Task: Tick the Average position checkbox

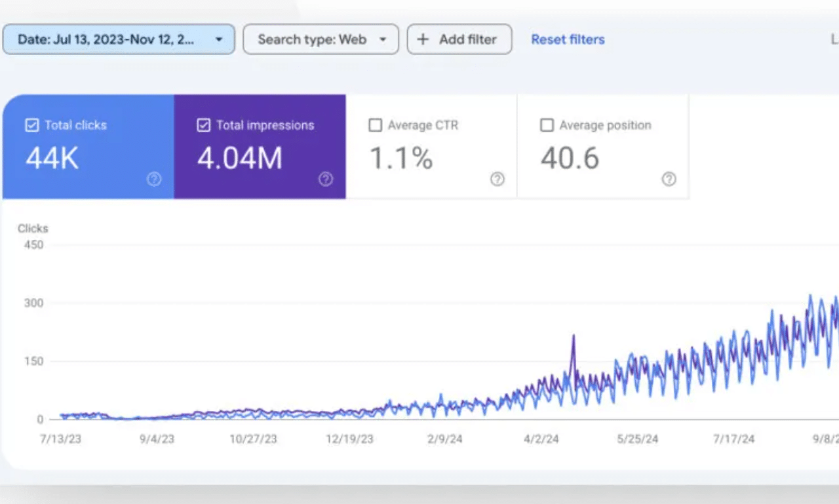Action: pos(547,125)
